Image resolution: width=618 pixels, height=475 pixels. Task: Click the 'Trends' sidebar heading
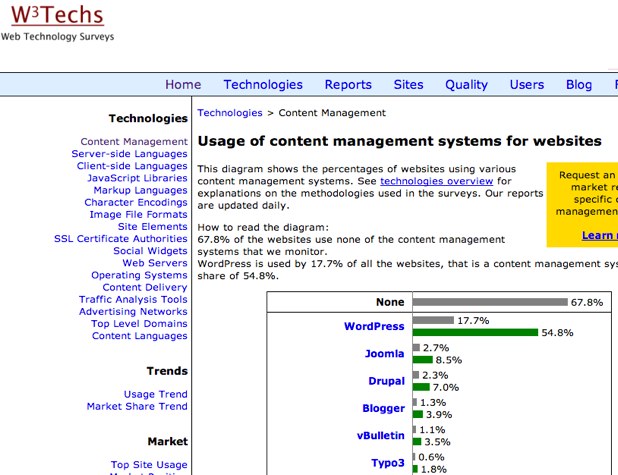pos(167,371)
